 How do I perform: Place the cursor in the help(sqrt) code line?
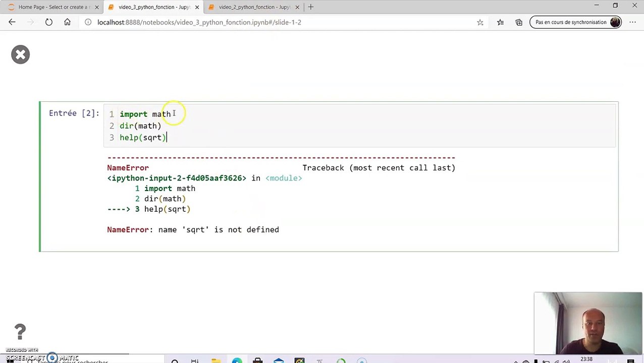[143, 138]
